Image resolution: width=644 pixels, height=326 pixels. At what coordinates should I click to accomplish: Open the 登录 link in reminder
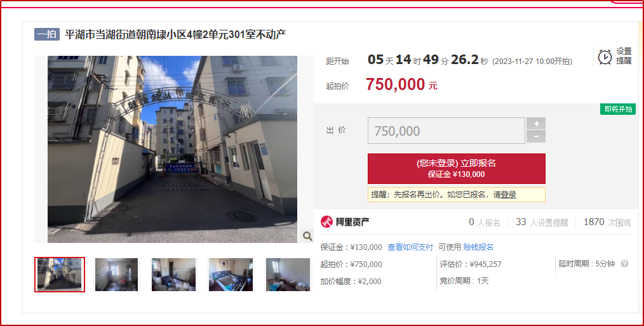[508, 195]
